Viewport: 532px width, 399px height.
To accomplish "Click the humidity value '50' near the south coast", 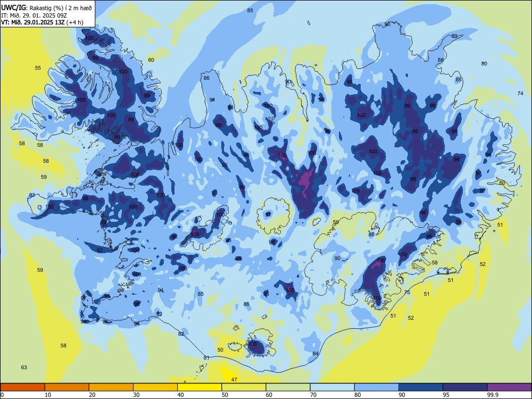I will [x=221, y=350].
